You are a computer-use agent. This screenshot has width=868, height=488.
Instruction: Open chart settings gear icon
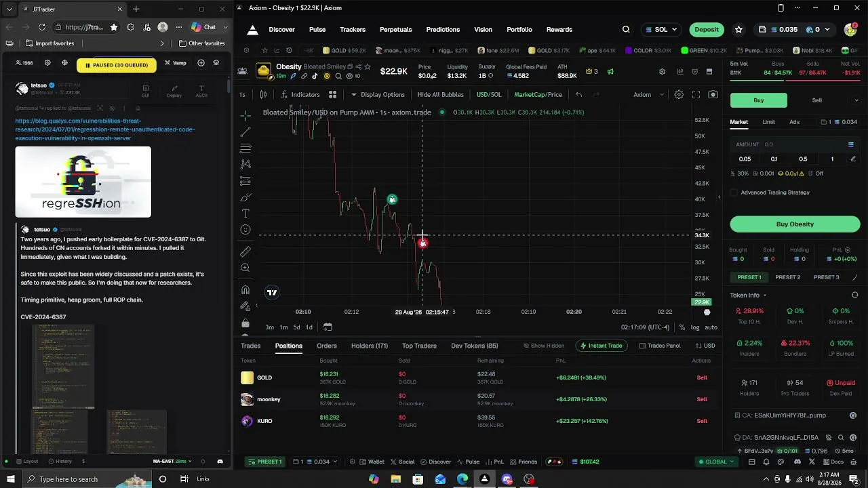point(679,95)
